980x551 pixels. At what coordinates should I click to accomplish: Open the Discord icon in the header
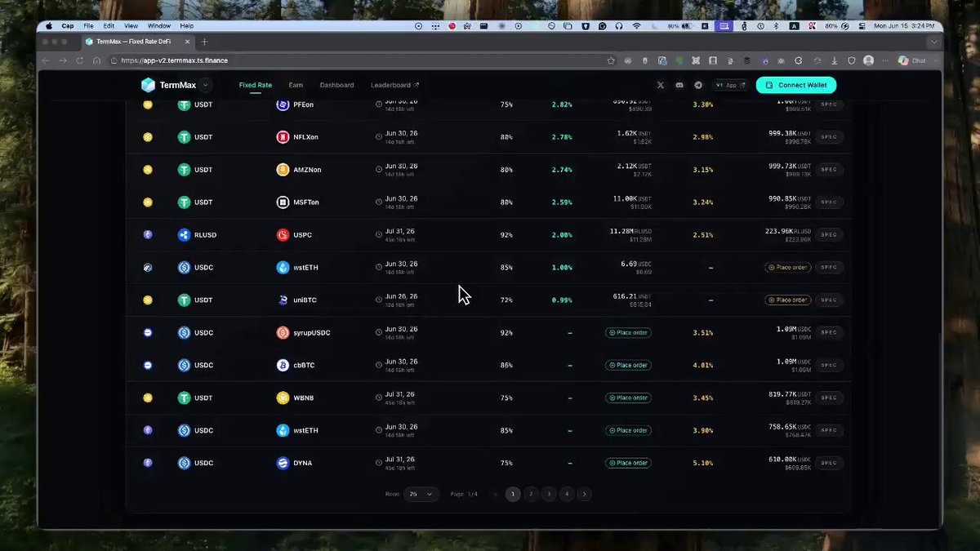679,85
